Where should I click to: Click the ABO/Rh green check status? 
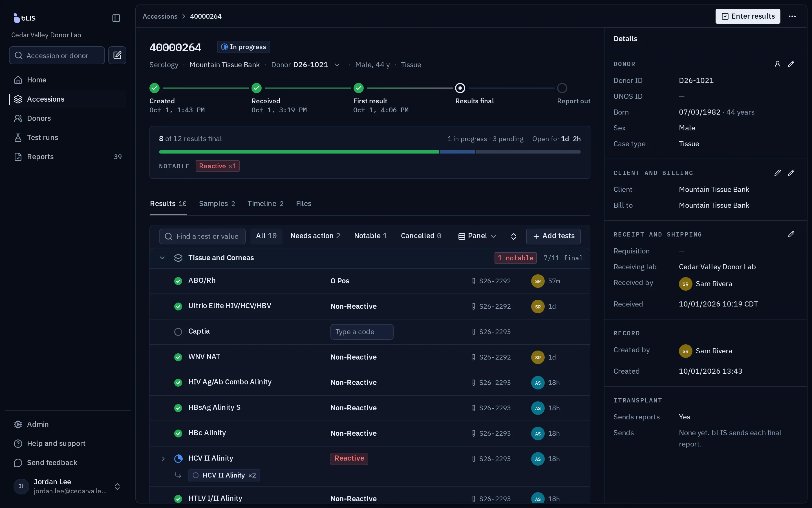[x=178, y=281]
